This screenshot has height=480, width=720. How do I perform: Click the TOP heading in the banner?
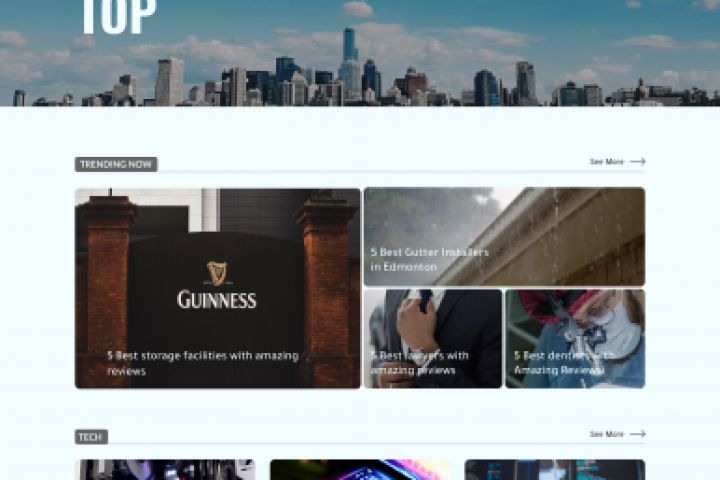pos(119,16)
